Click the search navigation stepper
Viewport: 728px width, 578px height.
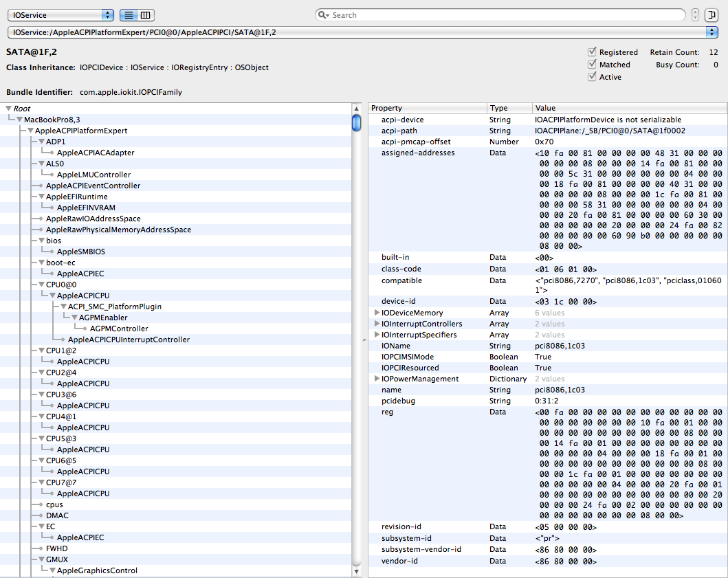[695, 15]
